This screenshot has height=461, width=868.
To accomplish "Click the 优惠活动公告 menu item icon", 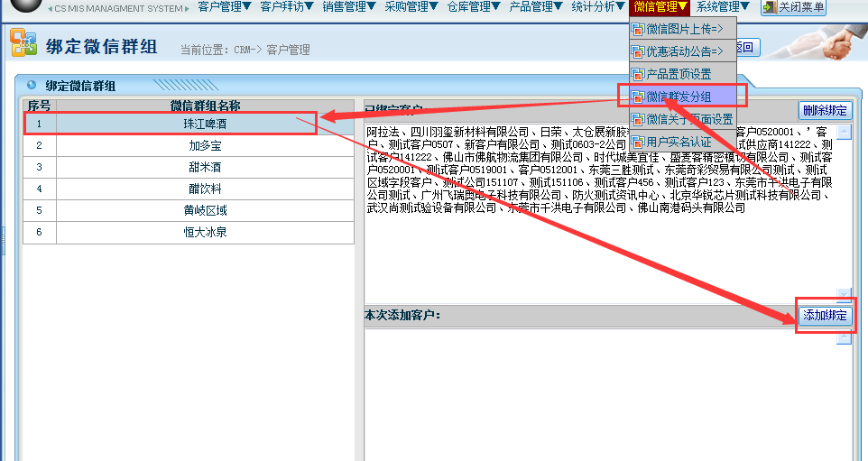I will click(x=638, y=51).
